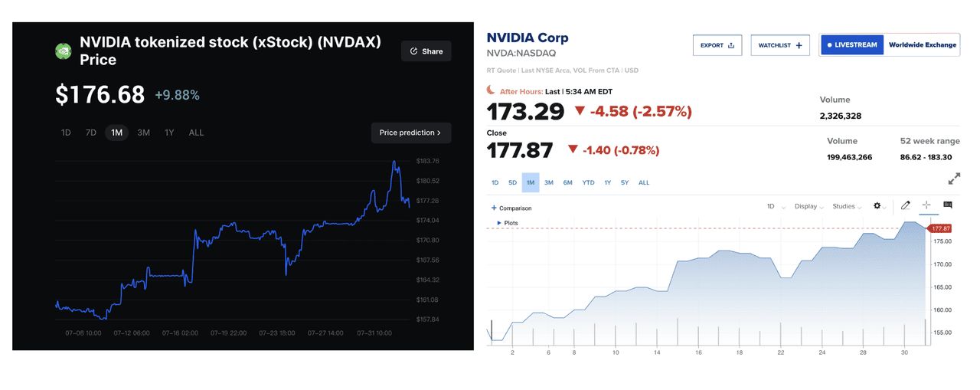This screenshot has height=390, width=980.
Task: Open the 1D interval dropdown
Action: 774,206
